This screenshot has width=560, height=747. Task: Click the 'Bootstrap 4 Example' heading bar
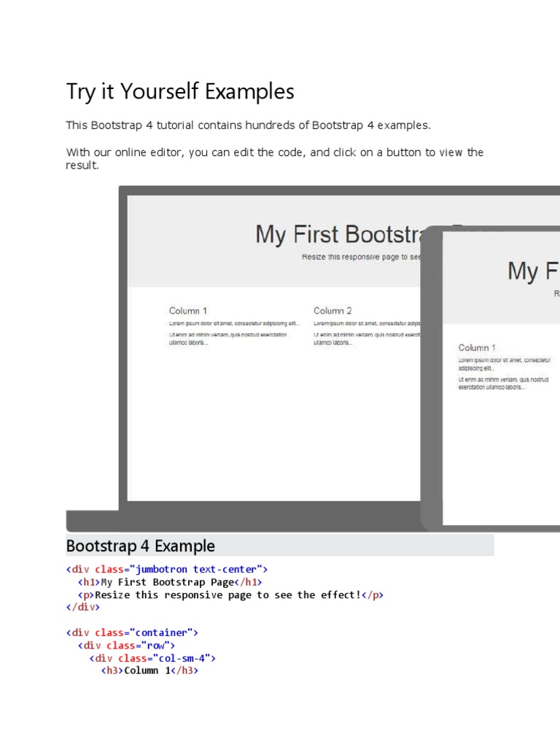coord(279,546)
